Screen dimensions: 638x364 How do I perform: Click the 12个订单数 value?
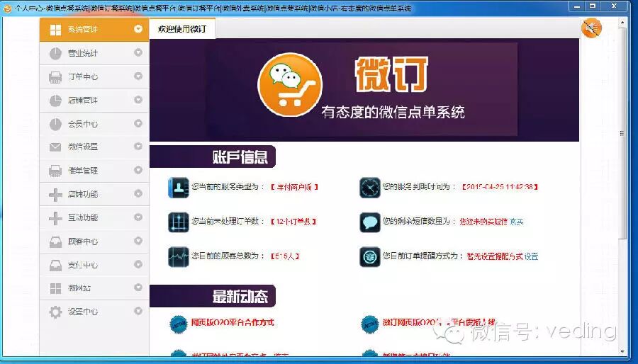click(293, 222)
